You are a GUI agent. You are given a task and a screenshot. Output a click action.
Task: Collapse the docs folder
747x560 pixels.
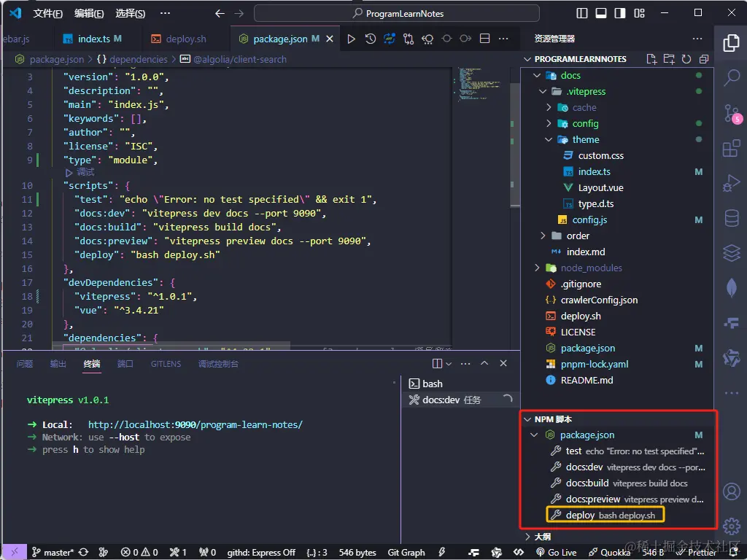(x=537, y=75)
